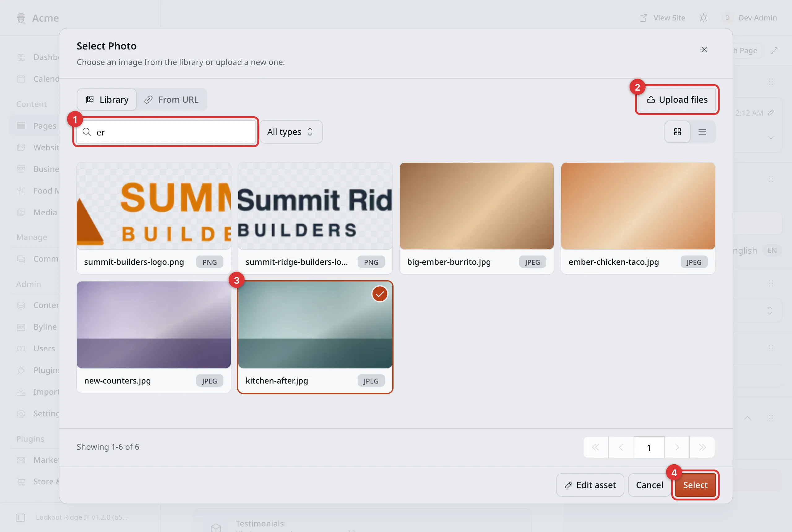792x532 pixels.
Task: Focus the image search field
Action: click(x=166, y=132)
